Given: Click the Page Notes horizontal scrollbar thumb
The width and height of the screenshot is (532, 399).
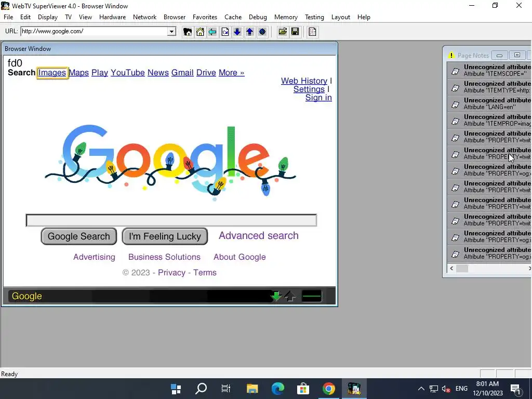Looking at the screenshot, I should click(462, 269).
